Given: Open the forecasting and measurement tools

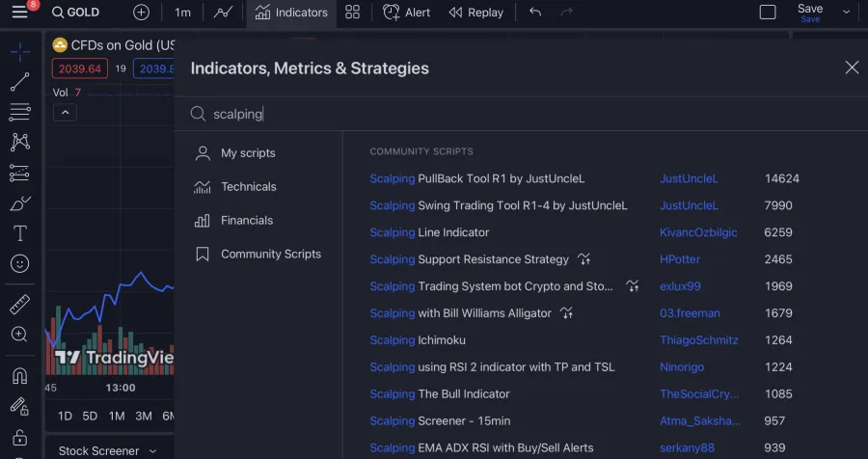Looking at the screenshot, I should [x=20, y=173].
